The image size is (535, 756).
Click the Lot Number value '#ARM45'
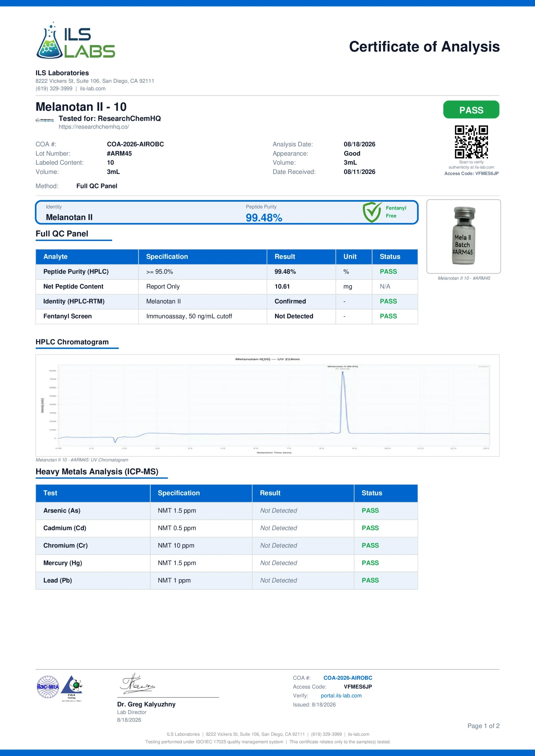coord(119,154)
